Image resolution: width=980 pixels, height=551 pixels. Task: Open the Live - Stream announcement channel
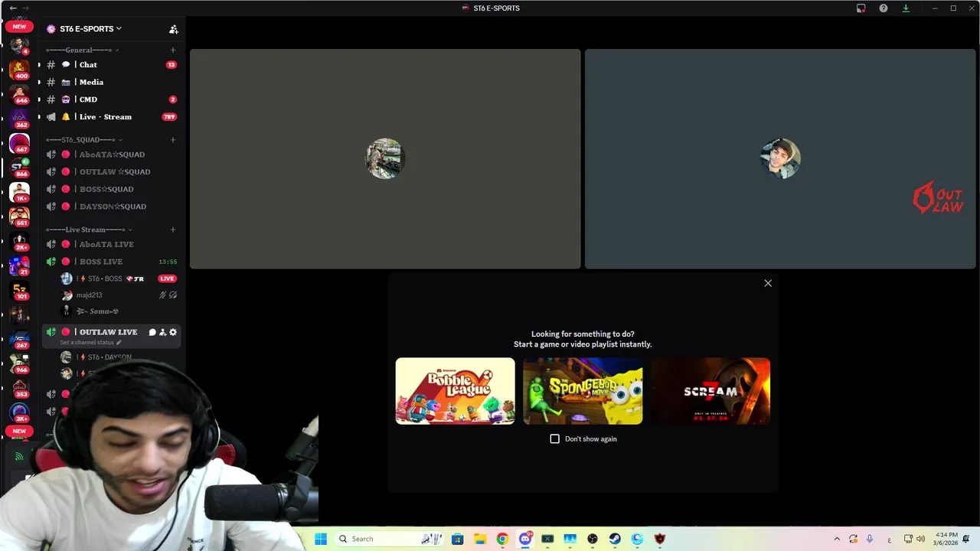click(x=112, y=117)
